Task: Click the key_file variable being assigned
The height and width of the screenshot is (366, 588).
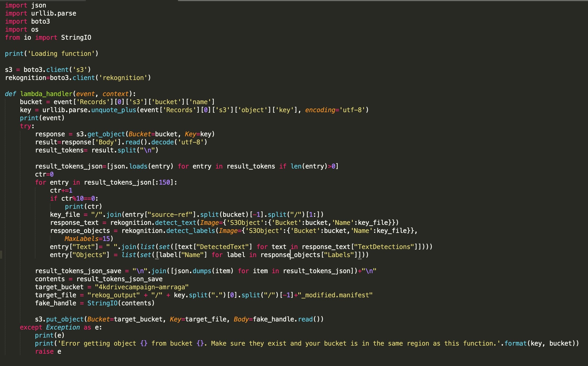Action: 65,215
